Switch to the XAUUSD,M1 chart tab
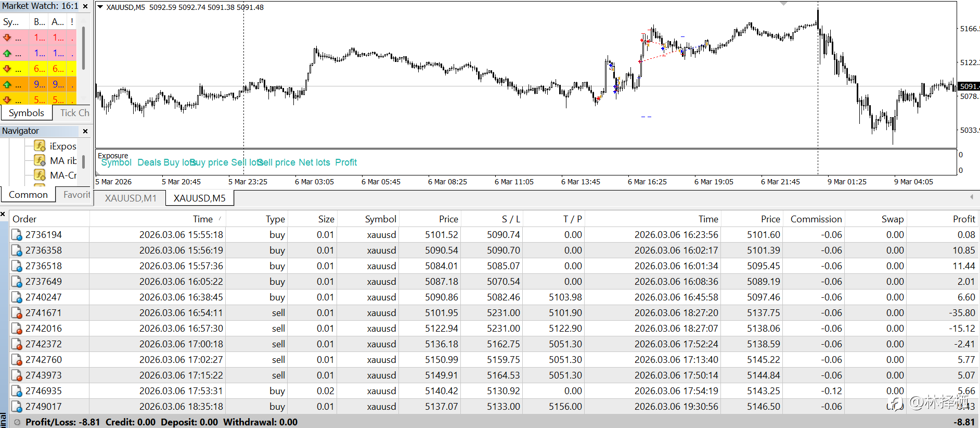 click(131, 198)
